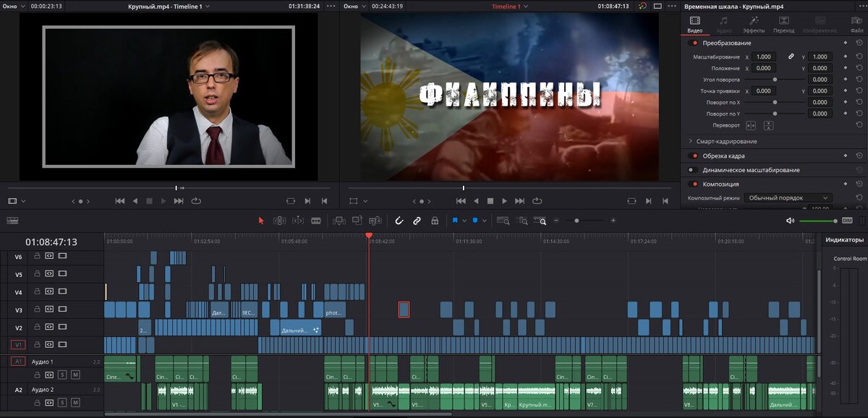Toggle the Transform section switch
The width and height of the screenshot is (868, 418).
coord(694,43)
